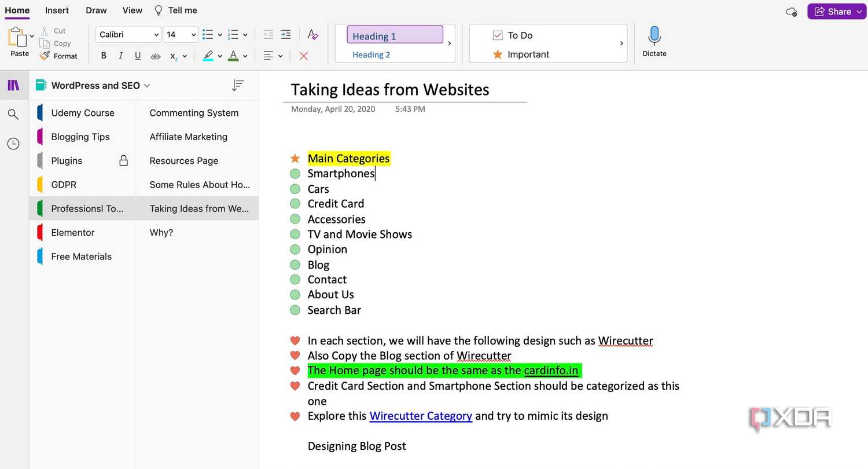The image size is (868, 469).
Task: Apply bulleted list
Action: tap(208, 35)
